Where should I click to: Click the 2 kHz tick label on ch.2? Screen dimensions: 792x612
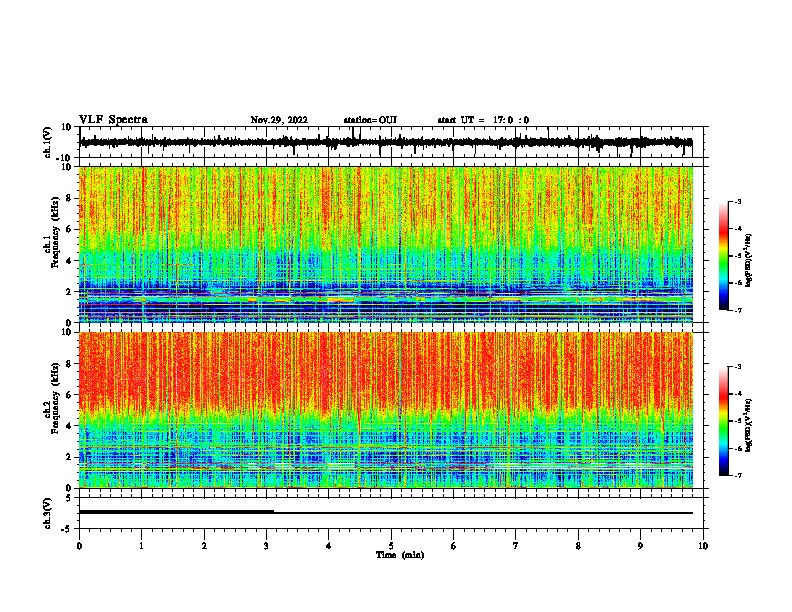click(69, 457)
